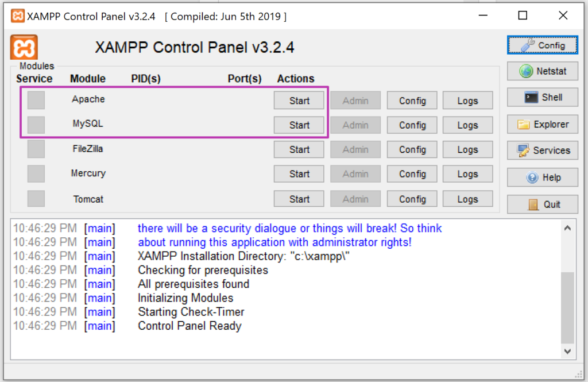
Task: Enable Apache as a Windows service
Action: 36,99
